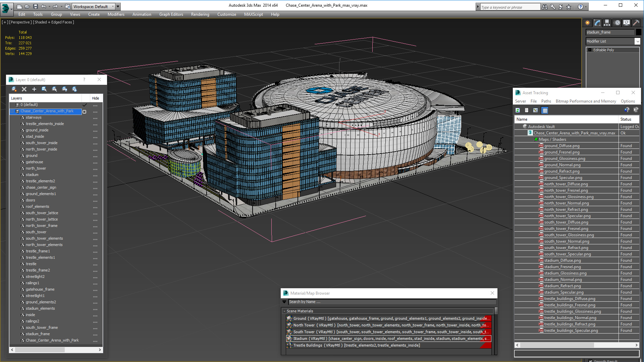Viewport: 644px width, 362px height.
Task: Click the [Shaded + Edged Faces] viewport label
Action: pos(53,22)
